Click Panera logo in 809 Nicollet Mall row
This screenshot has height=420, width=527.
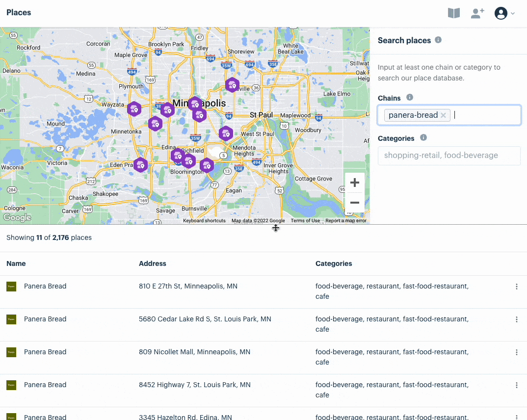click(x=11, y=352)
